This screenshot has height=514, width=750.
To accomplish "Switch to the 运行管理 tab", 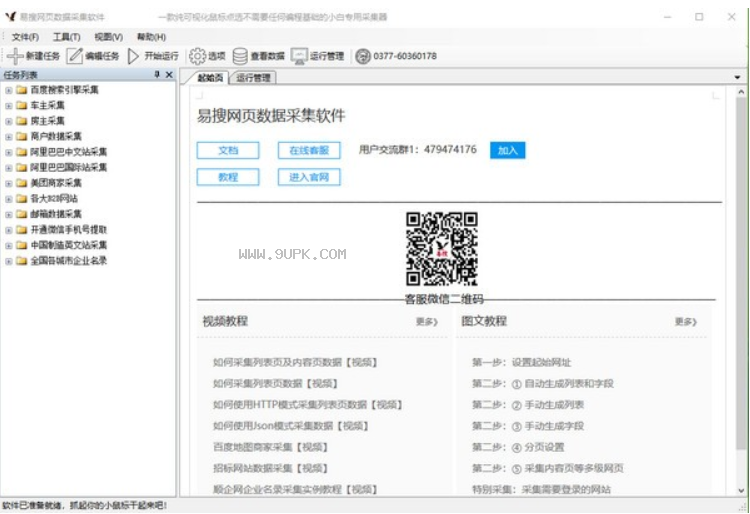I will (254, 78).
